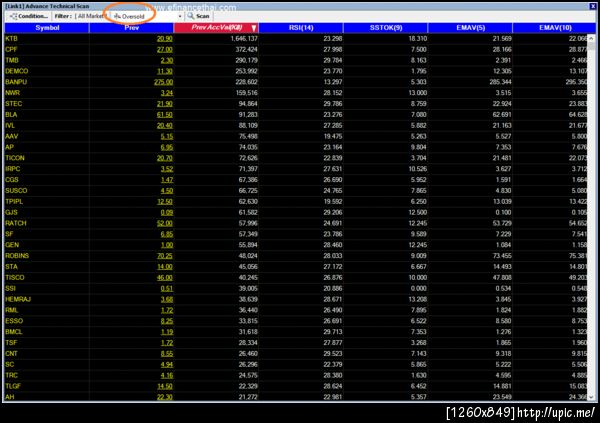The height and width of the screenshot is (423, 600).
Task: Select the BLA symbol
Action: click(x=11, y=114)
